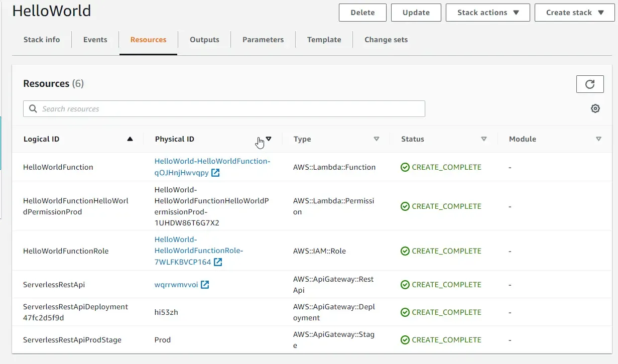The image size is (618, 364).
Task: Open the Create stack dropdown
Action: (574, 13)
